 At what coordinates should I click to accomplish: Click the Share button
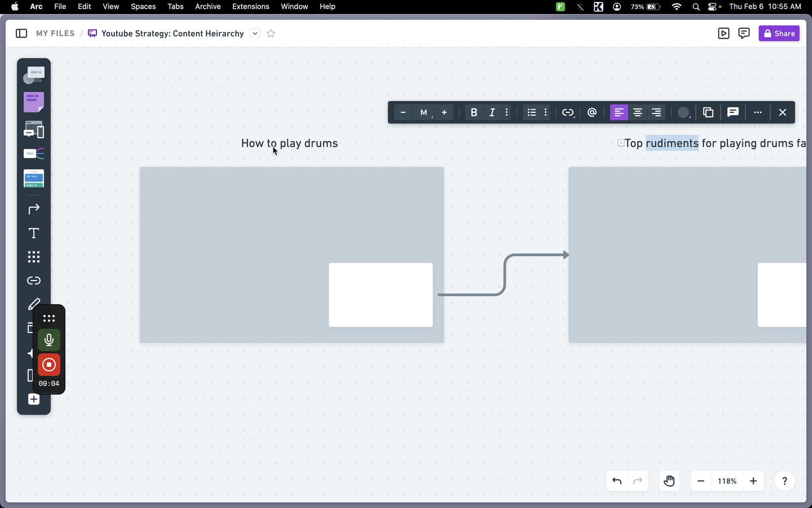(x=779, y=34)
